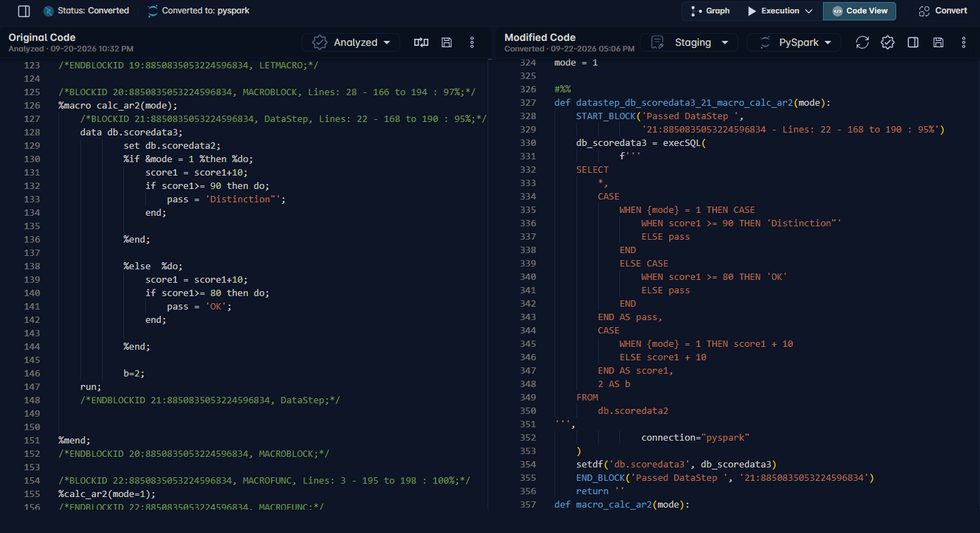Click the '%if &mode = 1 %then %do;' line
Viewport: 980px width, 533px height.
[188, 159]
